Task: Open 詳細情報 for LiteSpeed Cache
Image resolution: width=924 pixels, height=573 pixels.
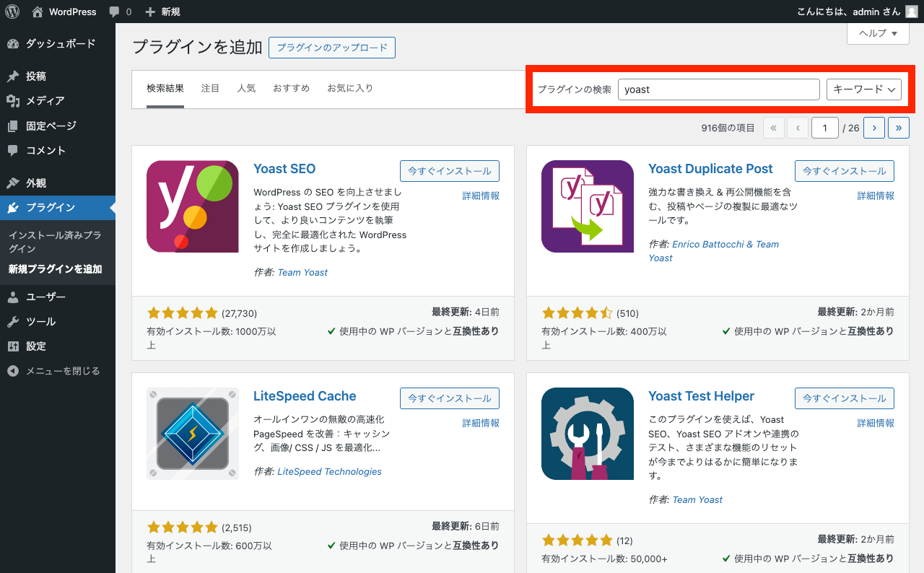Action: click(481, 423)
